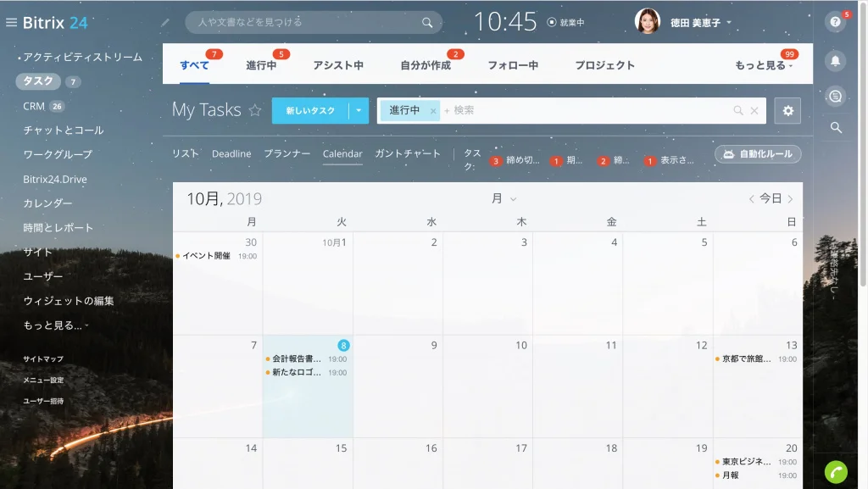
Task: Click the 締め切... counter with badge 3
Action: point(515,160)
